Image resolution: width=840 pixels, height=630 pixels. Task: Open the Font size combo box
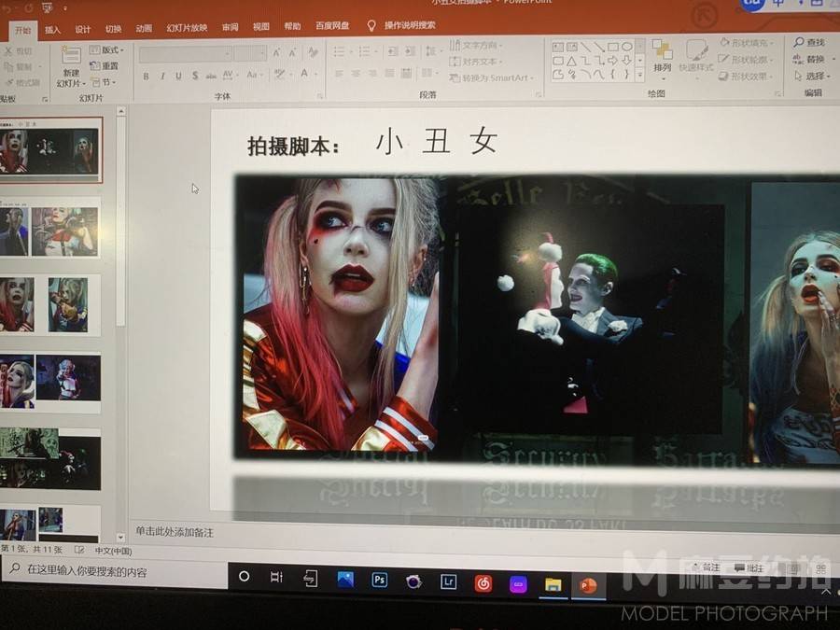250,53
